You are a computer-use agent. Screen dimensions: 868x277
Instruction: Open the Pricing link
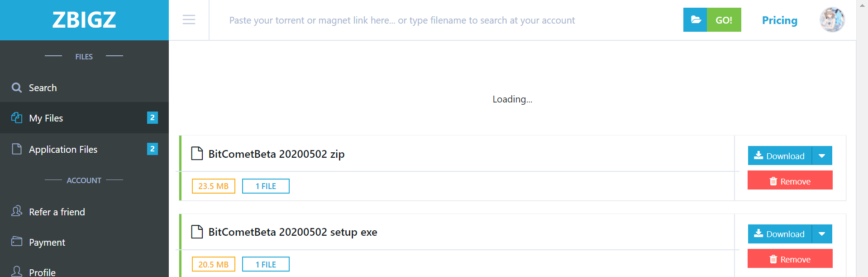tap(779, 20)
